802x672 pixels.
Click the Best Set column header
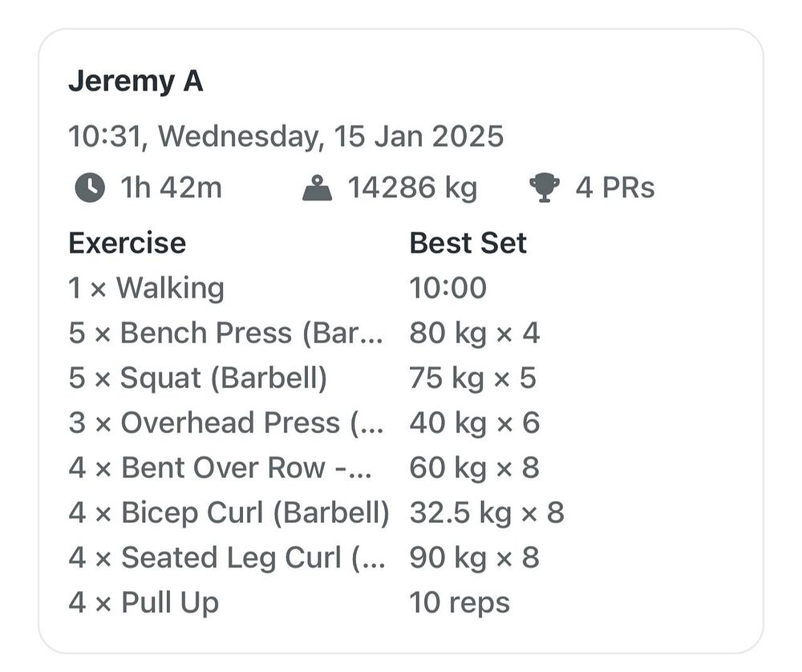(x=468, y=243)
